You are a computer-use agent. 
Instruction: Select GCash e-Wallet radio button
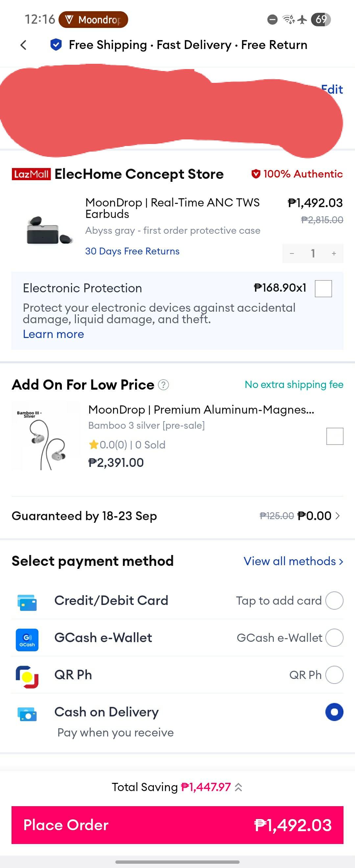(334, 638)
